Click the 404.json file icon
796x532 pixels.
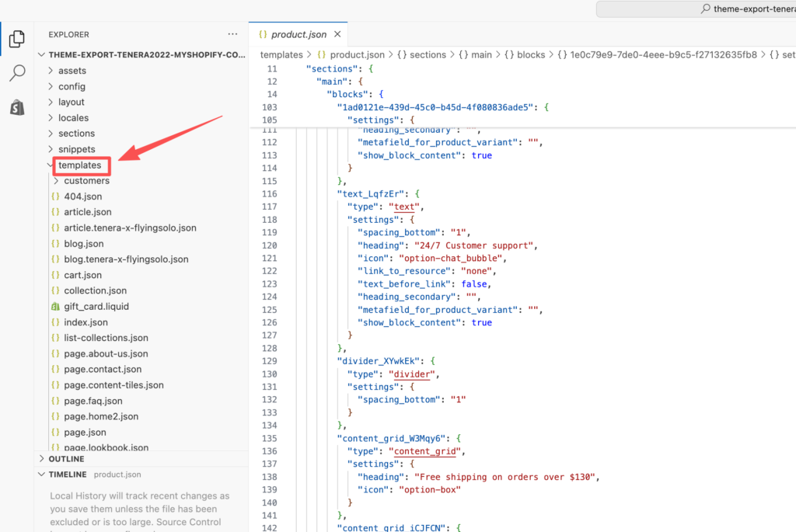point(55,196)
